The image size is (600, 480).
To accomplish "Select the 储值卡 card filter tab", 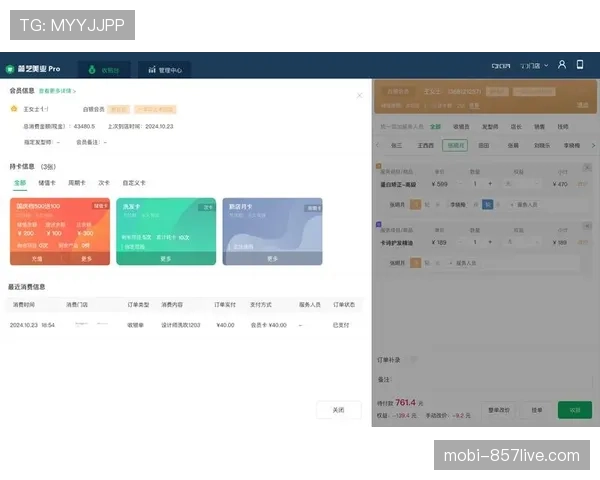I will pos(47,183).
